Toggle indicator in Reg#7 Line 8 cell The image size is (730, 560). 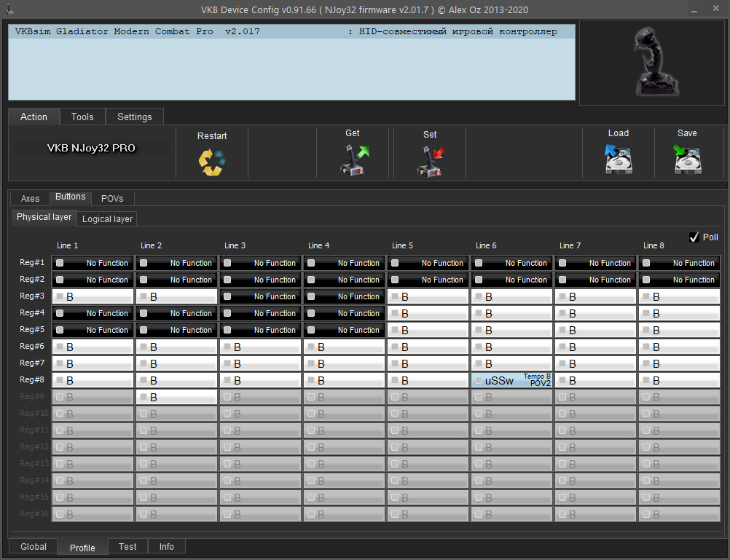coord(646,363)
